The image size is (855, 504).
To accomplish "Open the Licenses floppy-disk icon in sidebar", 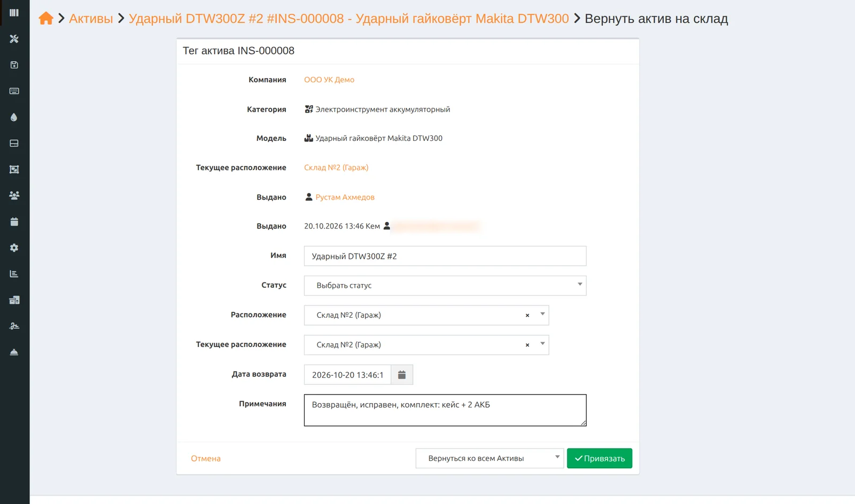I will tap(14, 65).
